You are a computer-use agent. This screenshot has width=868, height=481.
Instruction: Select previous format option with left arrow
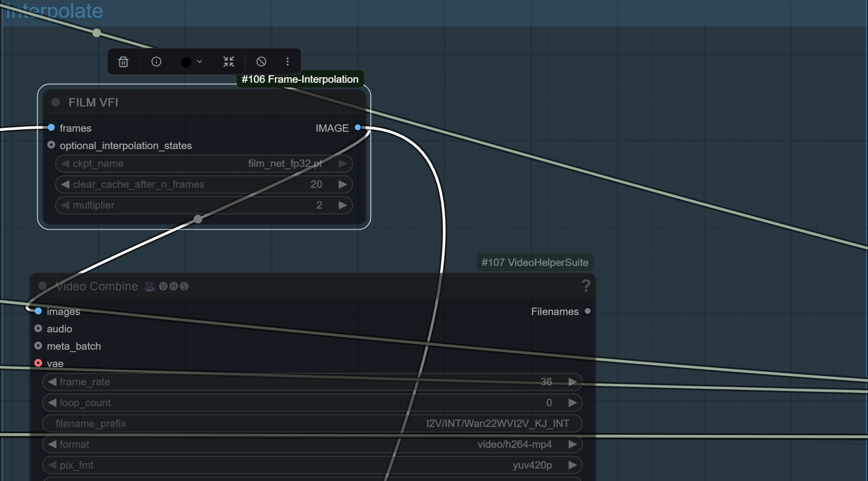pyautogui.click(x=52, y=444)
